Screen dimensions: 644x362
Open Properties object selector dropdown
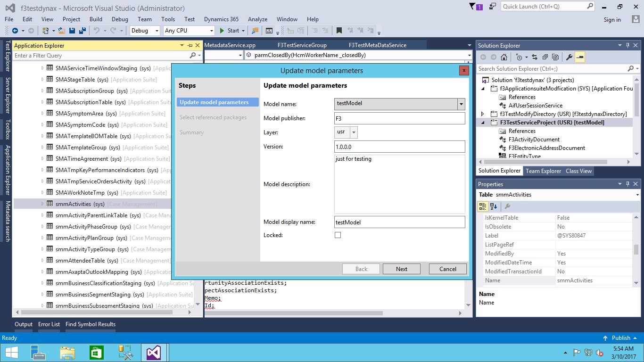pyautogui.click(x=637, y=195)
